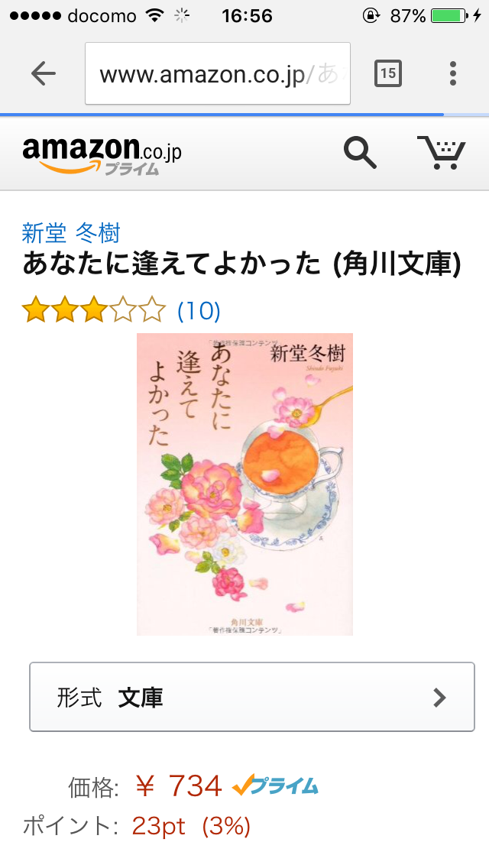Tap the URL address bar field

click(x=218, y=73)
